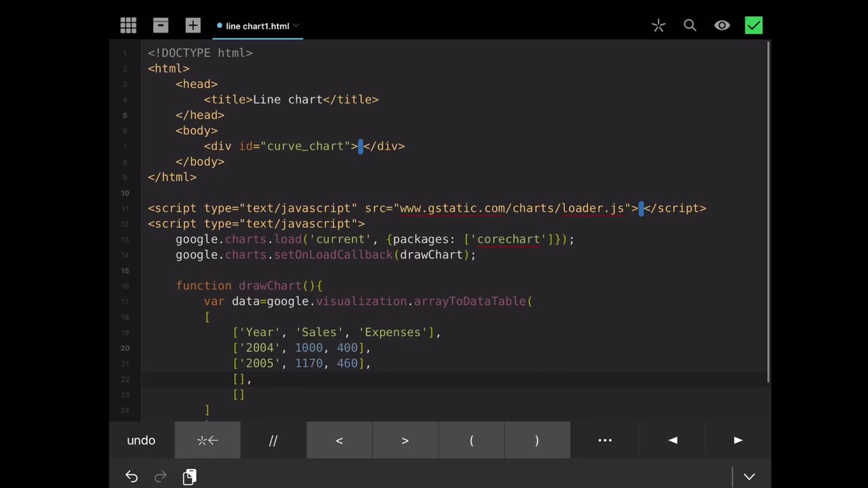This screenshot has height=488, width=868.
Task: Click the 'corechart' string
Action: pyautogui.click(x=508, y=239)
